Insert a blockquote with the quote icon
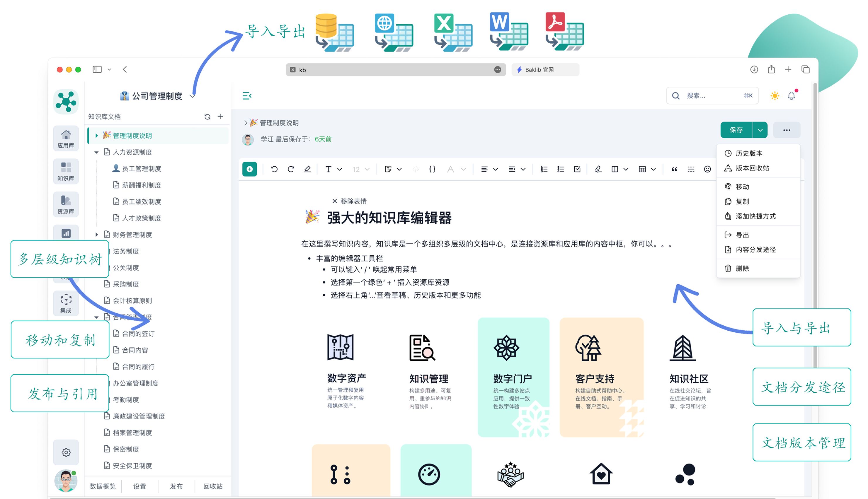The image size is (868, 499). 674,169
